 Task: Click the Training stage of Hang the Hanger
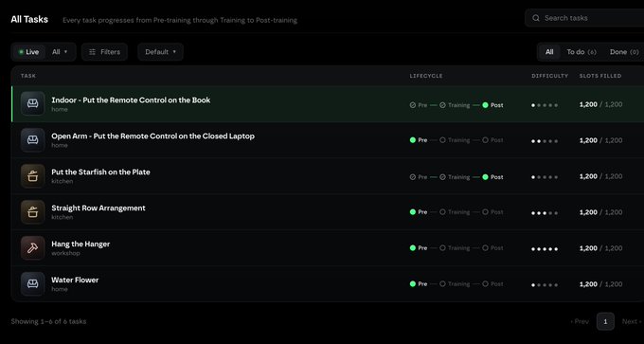point(455,248)
